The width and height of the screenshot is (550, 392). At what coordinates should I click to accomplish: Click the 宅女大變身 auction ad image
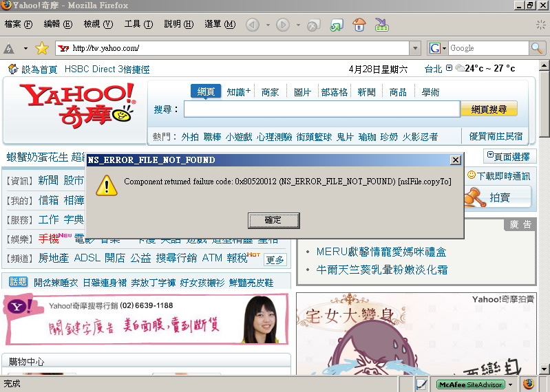(416, 334)
